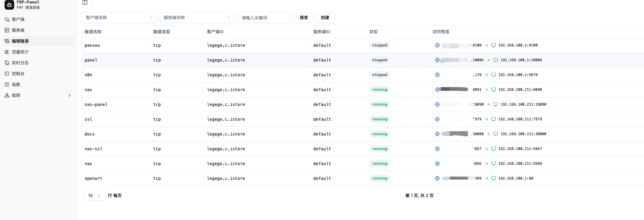Click monitor icon in openwrt row
Image resolution: width=644 pixels, height=220 pixels.
[493, 178]
